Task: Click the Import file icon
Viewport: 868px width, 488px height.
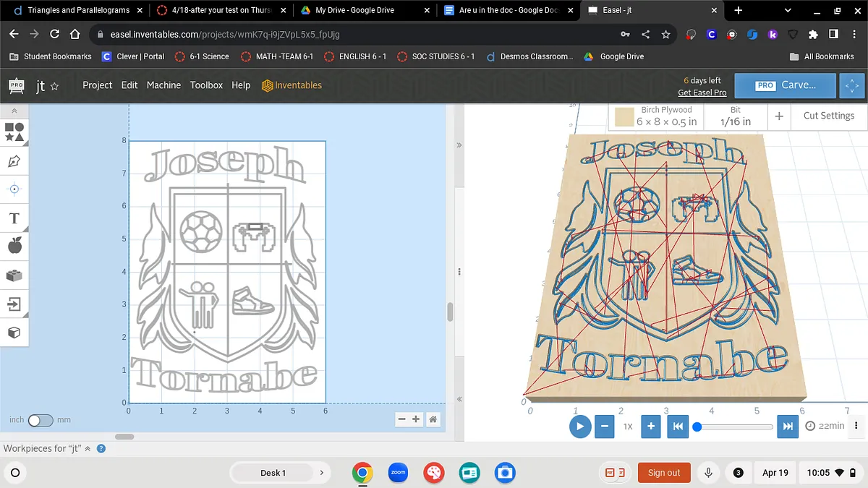Action: 14,304
